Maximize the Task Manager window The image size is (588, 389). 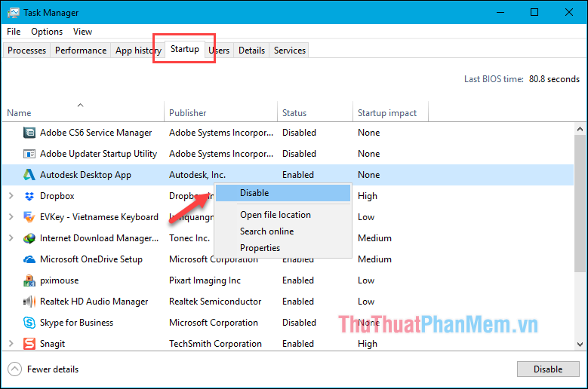coord(534,12)
